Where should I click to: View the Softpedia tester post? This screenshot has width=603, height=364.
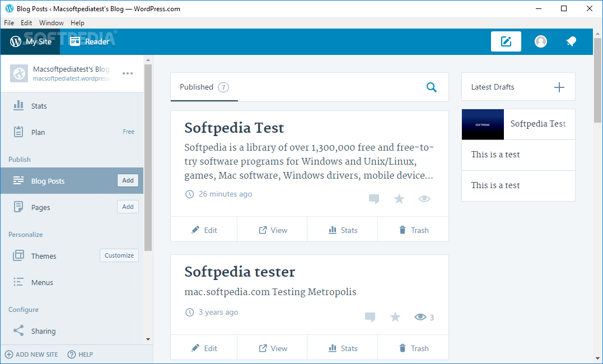[x=272, y=348]
